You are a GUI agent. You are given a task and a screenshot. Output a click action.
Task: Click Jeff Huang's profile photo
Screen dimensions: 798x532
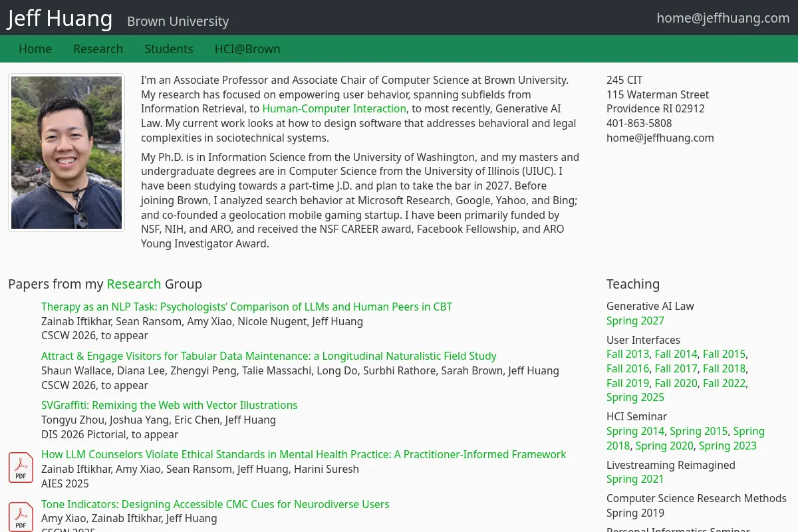(66, 152)
